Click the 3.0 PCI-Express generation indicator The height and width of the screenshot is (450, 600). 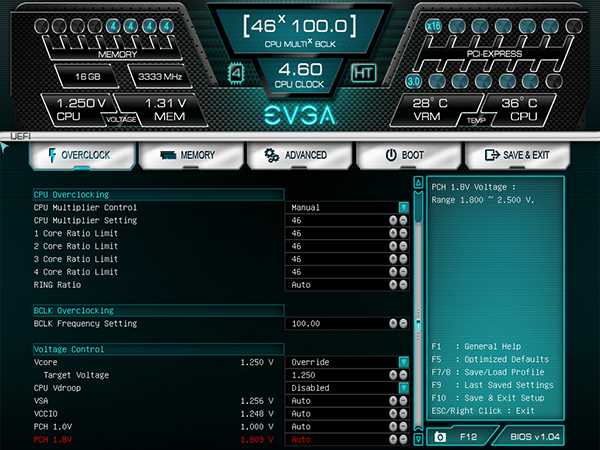coord(414,81)
